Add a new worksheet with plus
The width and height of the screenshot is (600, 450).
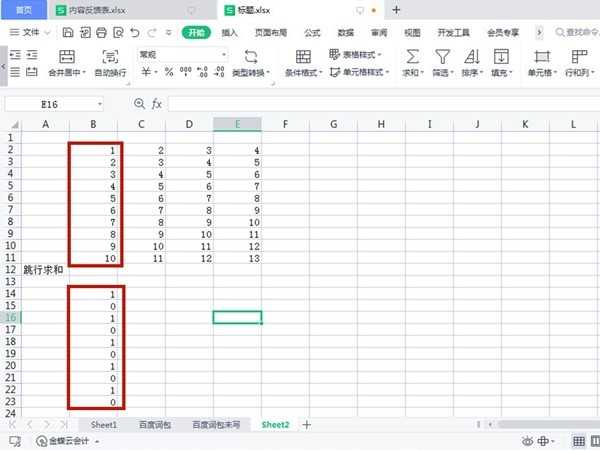[307, 424]
